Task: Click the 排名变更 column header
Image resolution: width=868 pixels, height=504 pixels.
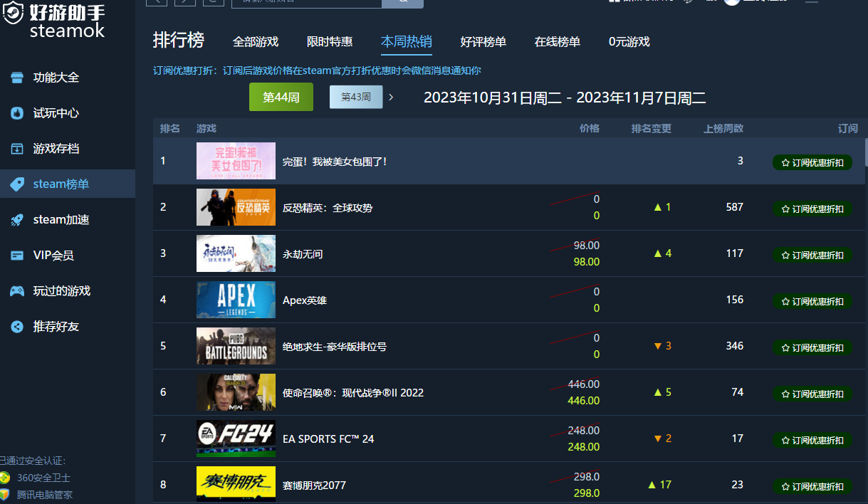Action: [x=652, y=129]
